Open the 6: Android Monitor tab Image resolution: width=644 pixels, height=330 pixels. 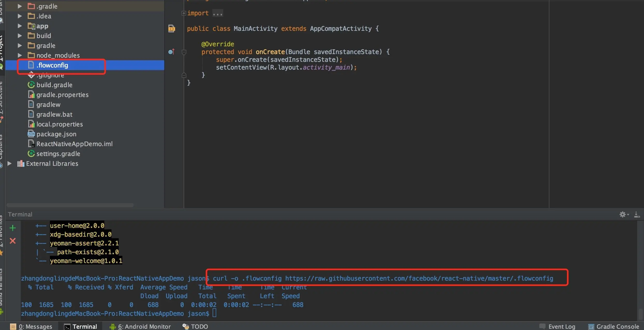(x=140, y=326)
